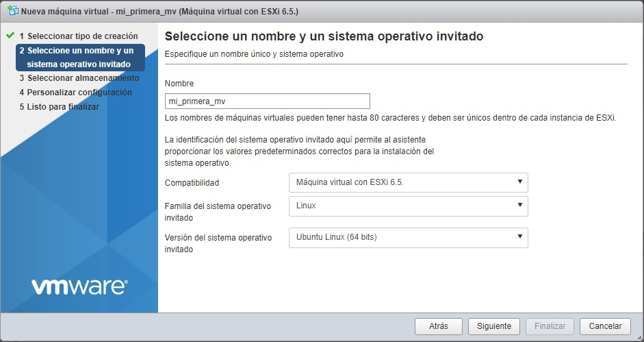The width and height of the screenshot is (644, 342).
Task: Click the Familia del sistema operativo invitado label
Action: [x=218, y=212]
